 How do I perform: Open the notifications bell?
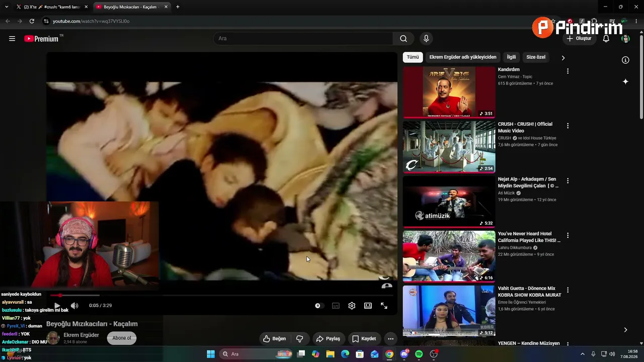[606, 39]
